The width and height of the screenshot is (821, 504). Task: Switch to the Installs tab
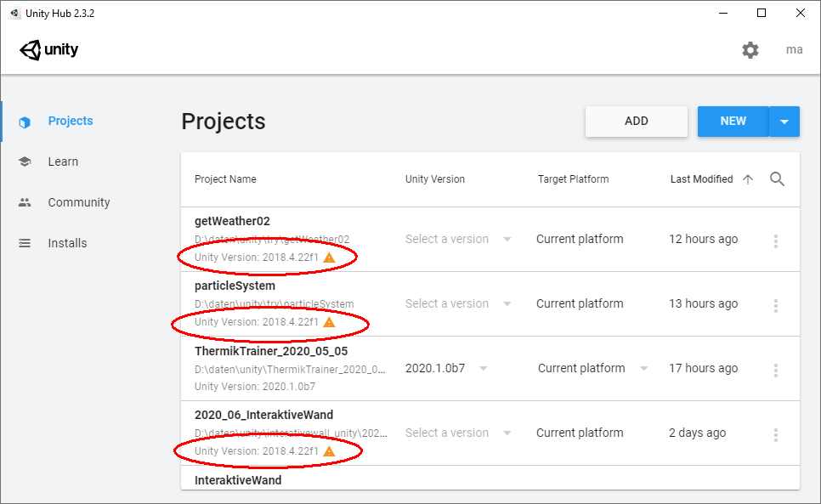[x=67, y=243]
